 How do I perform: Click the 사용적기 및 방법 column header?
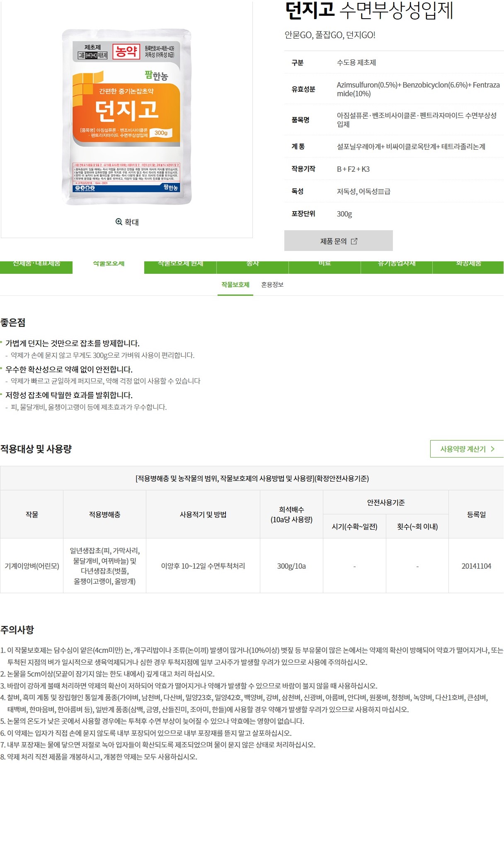point(203,514)
